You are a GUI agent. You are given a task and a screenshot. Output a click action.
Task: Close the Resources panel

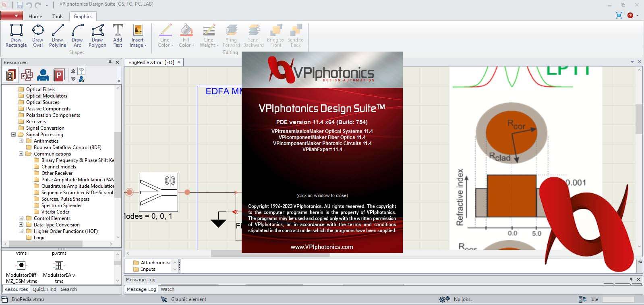tap(117, 62)
